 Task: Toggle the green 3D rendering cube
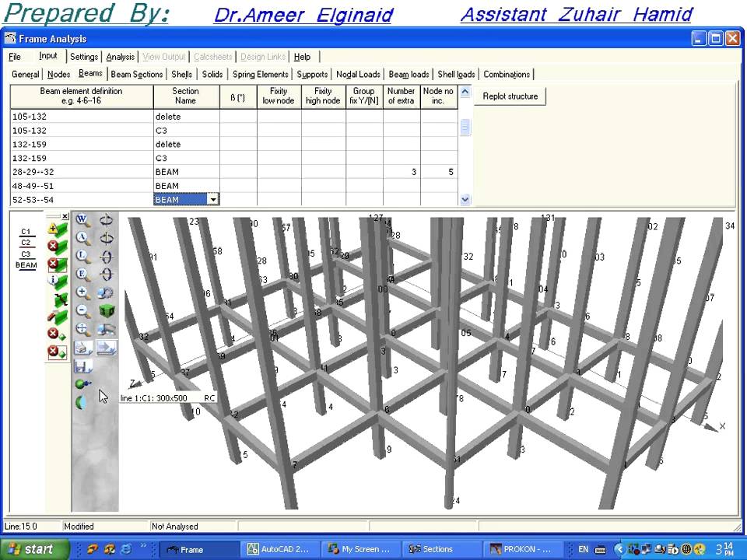tap(107, 311)
